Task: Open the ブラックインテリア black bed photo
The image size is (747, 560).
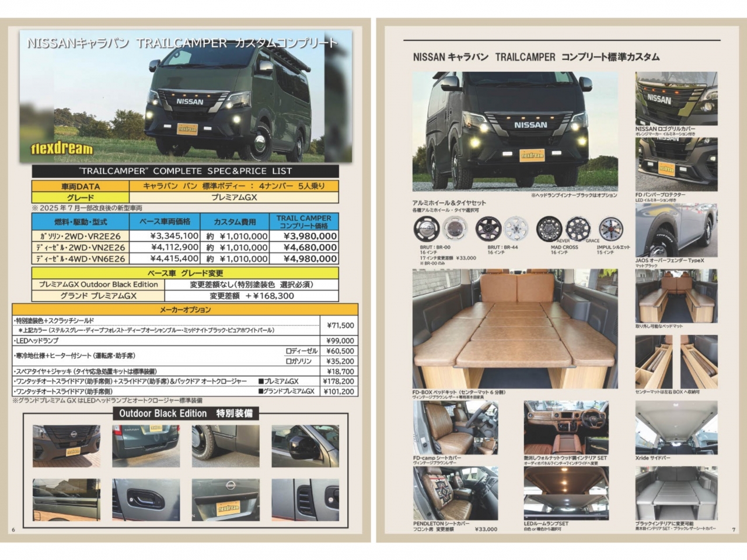Action: coord(676,494)
